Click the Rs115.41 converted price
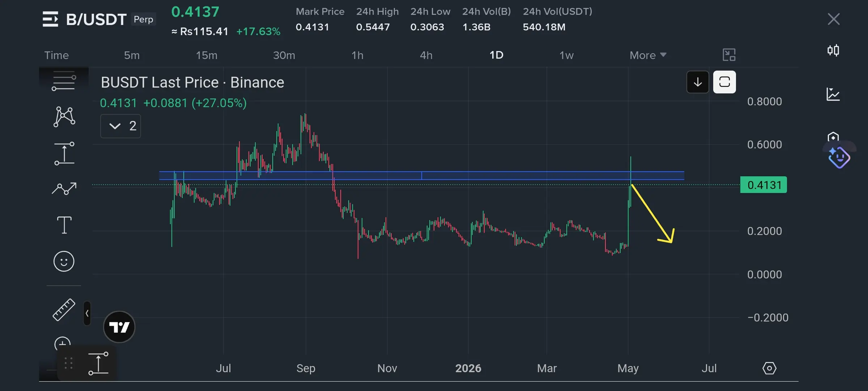This screenshot has height=391, width=868. point(200,31)
